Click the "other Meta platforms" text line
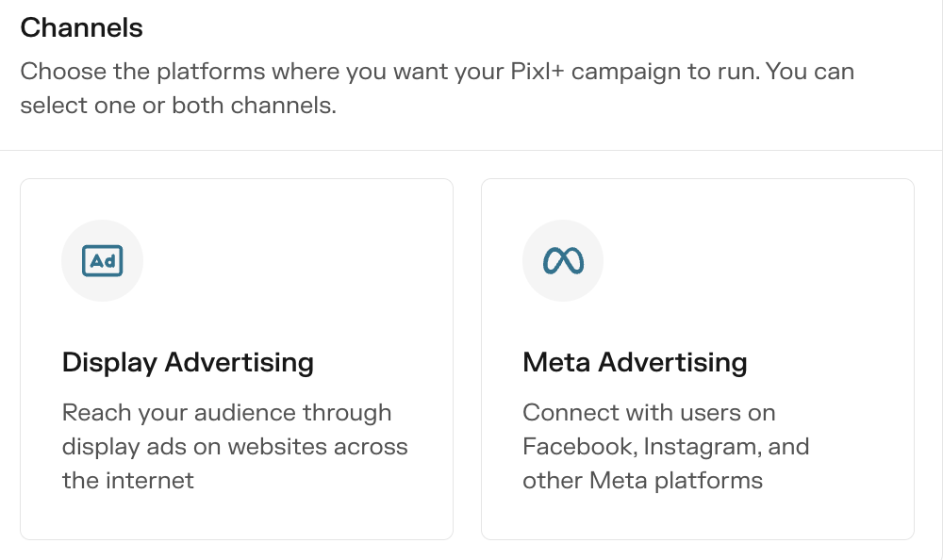The width and height of the screenshot is (943, 560). [x=642, y=481]
